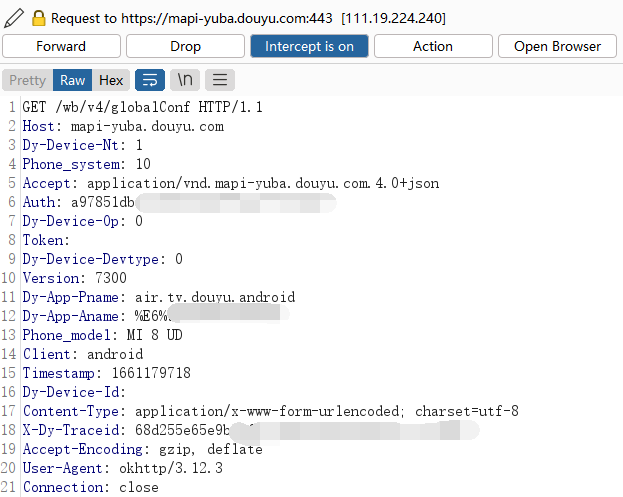The image size is (623, 497).
Task: Click the Dy-App-Aname header line
Action: tap(156, 316)
